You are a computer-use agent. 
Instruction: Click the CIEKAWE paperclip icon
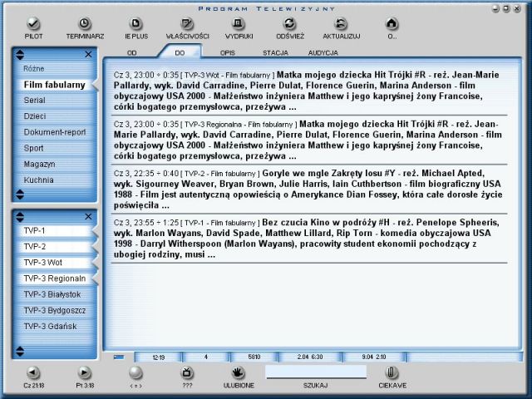pyautogui.click(x=392, y=372)
